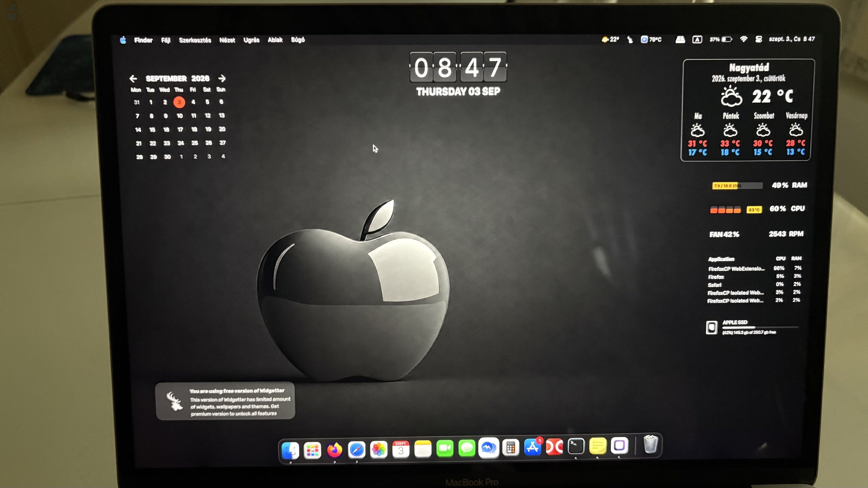This screenshot has height=488, width=868.
Task: Click SEPTEMBER 2026 calendar header
Action: click(177, 78)
